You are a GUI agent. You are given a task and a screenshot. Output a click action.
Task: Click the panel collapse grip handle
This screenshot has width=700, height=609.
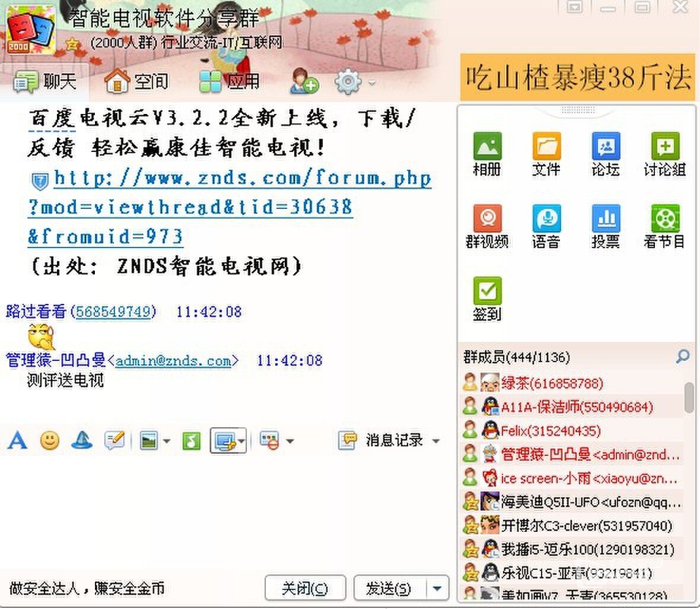[x=578, y=110]
